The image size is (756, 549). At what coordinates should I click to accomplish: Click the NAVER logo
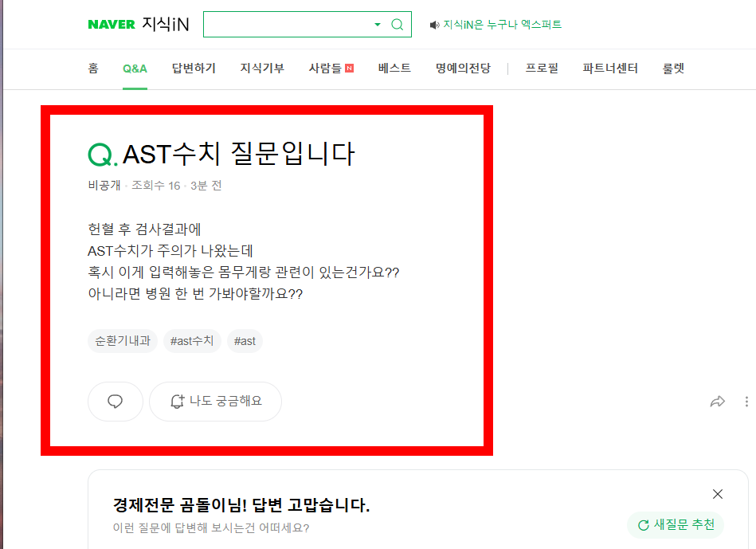pos(112,24)
